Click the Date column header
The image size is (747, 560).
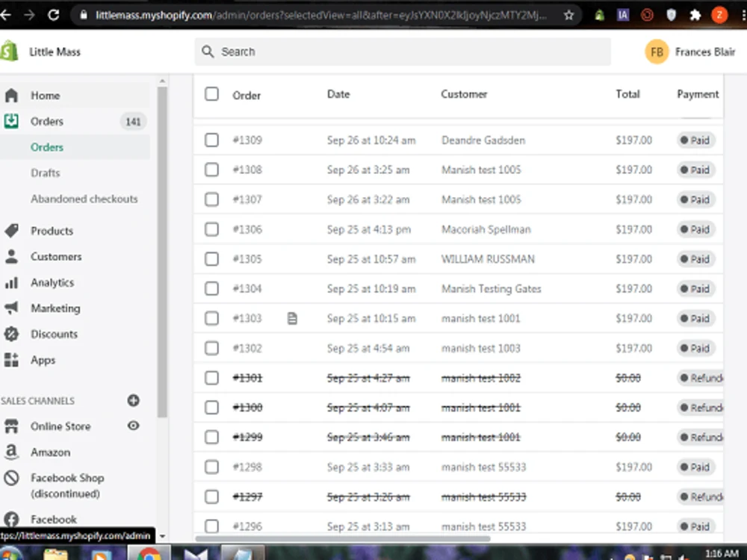[x=338, y=94]
